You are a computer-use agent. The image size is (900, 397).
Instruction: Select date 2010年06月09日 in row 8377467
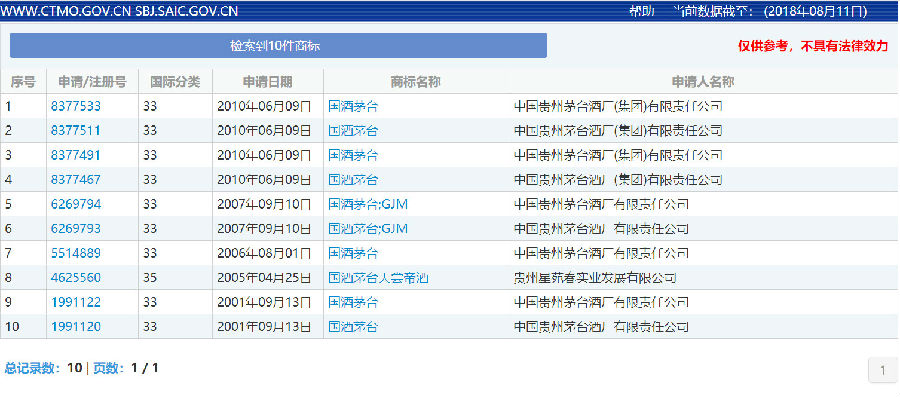264,180
